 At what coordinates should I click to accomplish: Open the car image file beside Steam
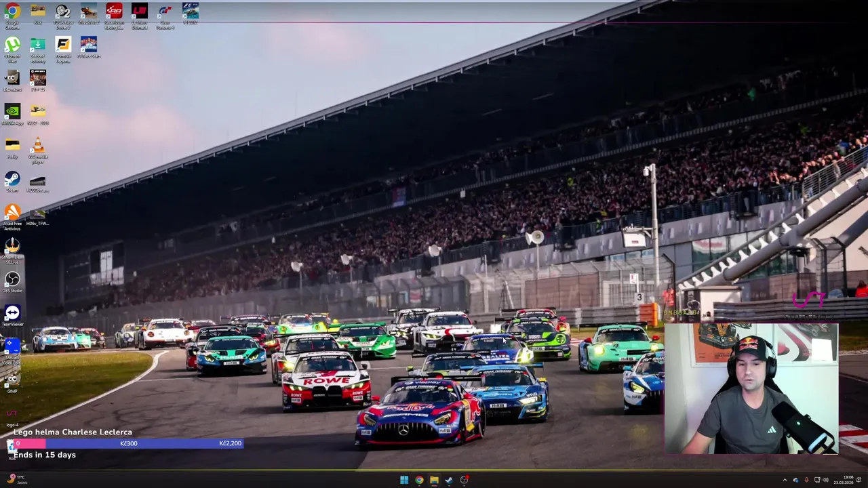(x=38, y=183)
